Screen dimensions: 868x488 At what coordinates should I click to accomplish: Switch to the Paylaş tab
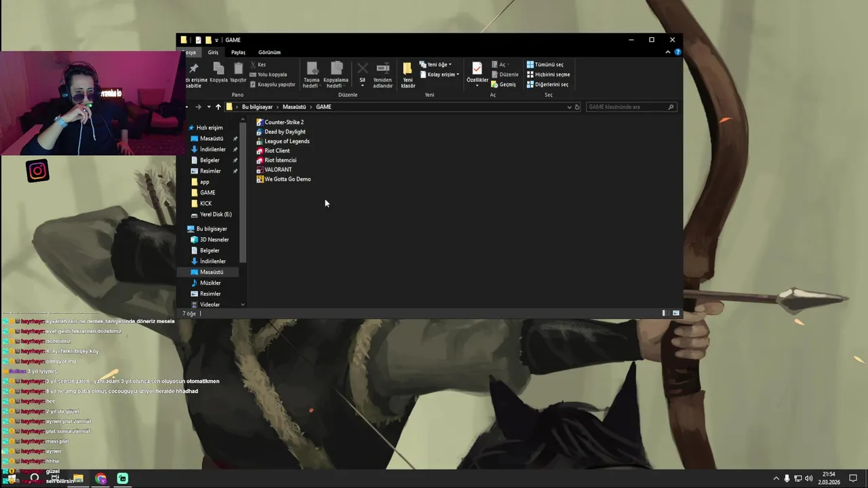tap(238, 52)
